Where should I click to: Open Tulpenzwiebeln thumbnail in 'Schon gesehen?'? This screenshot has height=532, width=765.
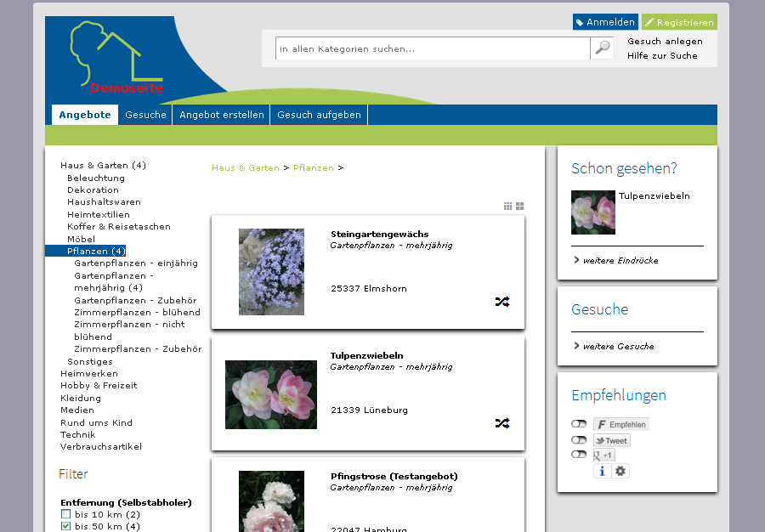593,212
